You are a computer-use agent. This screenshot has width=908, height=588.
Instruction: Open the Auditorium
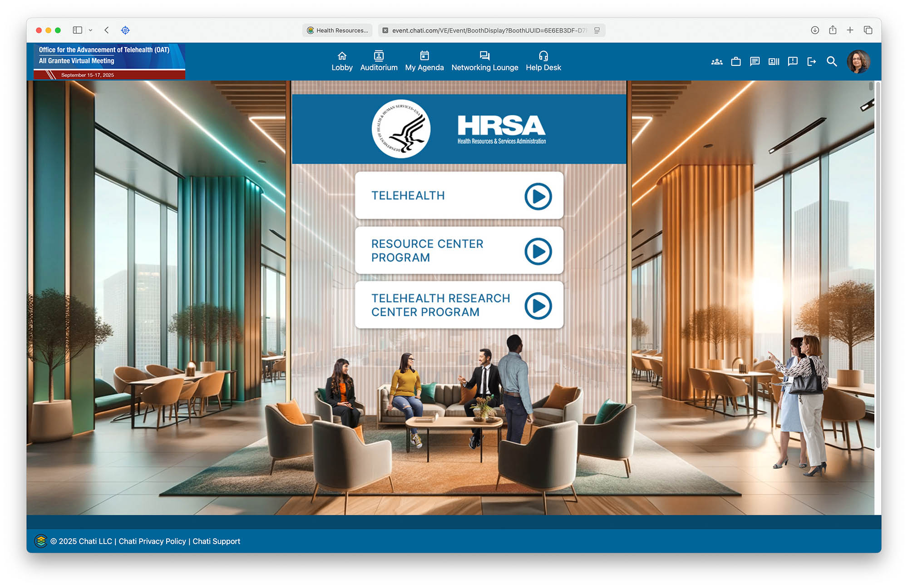pos(379,61)
